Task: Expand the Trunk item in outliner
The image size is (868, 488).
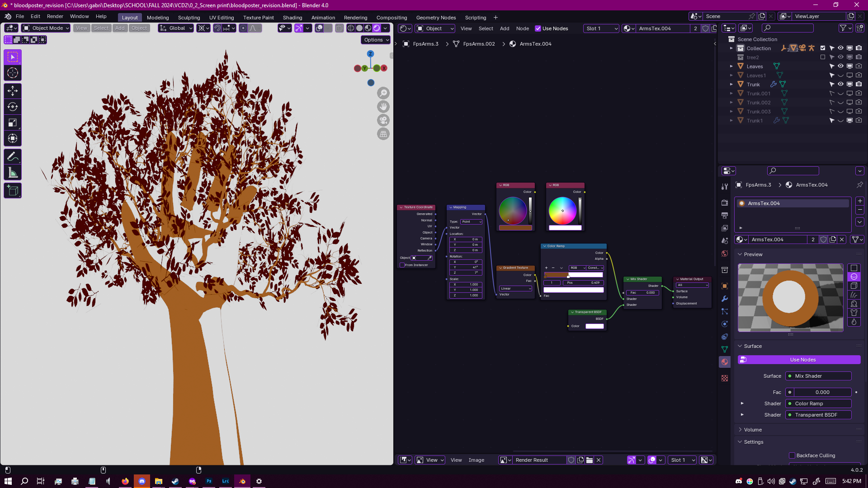Action: pos(731,84)
